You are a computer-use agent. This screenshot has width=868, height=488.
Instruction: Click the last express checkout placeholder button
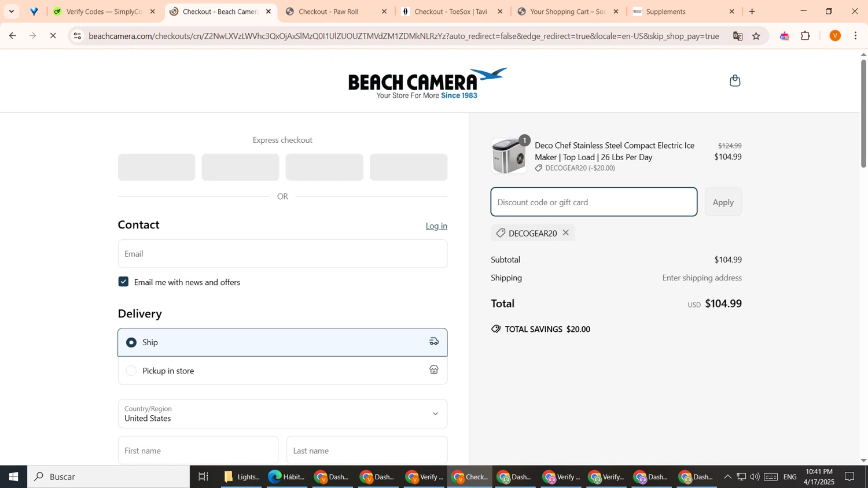409,167
